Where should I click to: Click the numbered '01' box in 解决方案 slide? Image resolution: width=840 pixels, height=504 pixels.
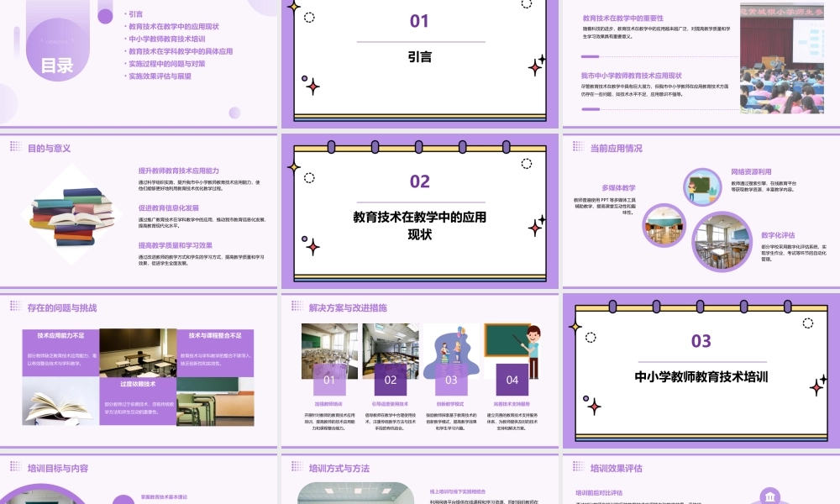(329, 380)
